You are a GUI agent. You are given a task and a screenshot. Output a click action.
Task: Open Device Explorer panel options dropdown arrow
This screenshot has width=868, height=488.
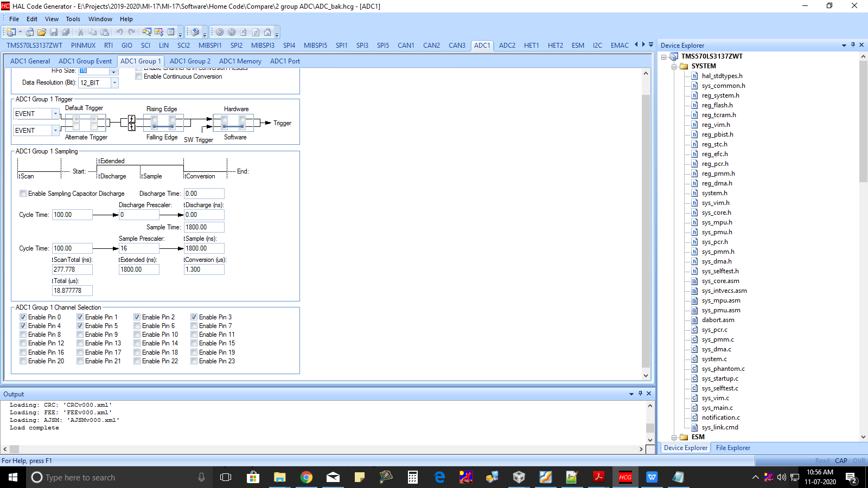844,46
